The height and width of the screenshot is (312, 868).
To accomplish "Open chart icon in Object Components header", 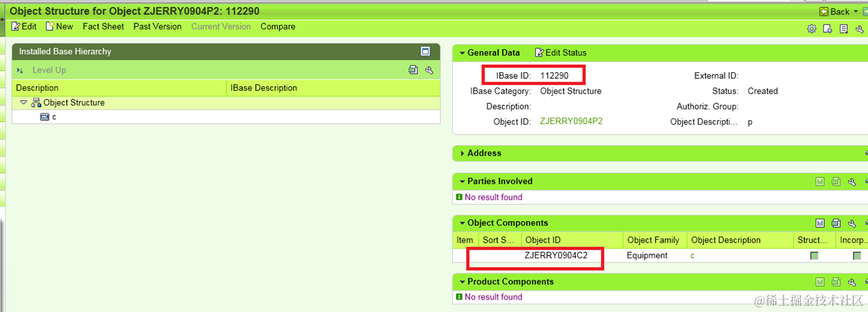I will point(820,223).
